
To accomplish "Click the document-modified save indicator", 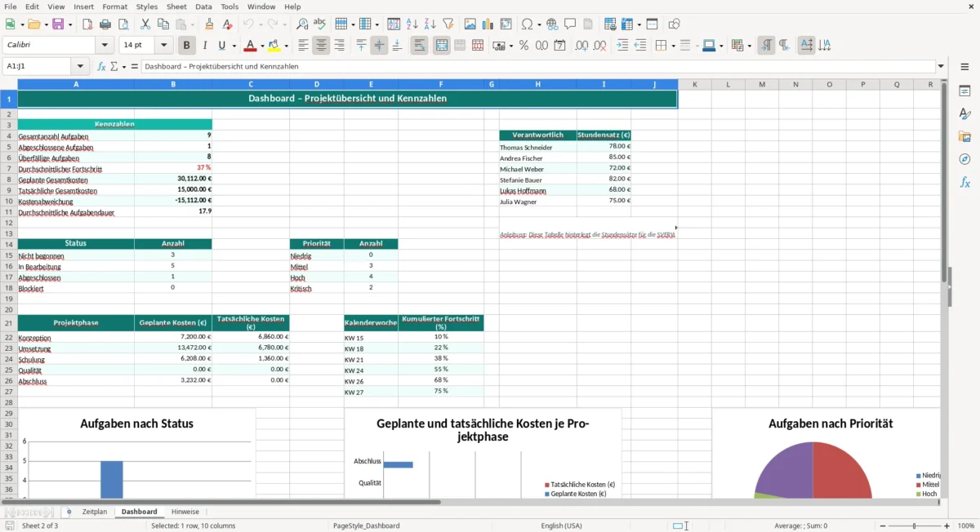I will (x=9, y=526).
